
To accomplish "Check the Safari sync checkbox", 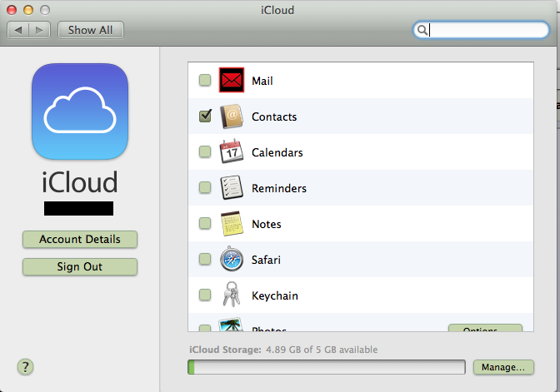I will point(205,259).
